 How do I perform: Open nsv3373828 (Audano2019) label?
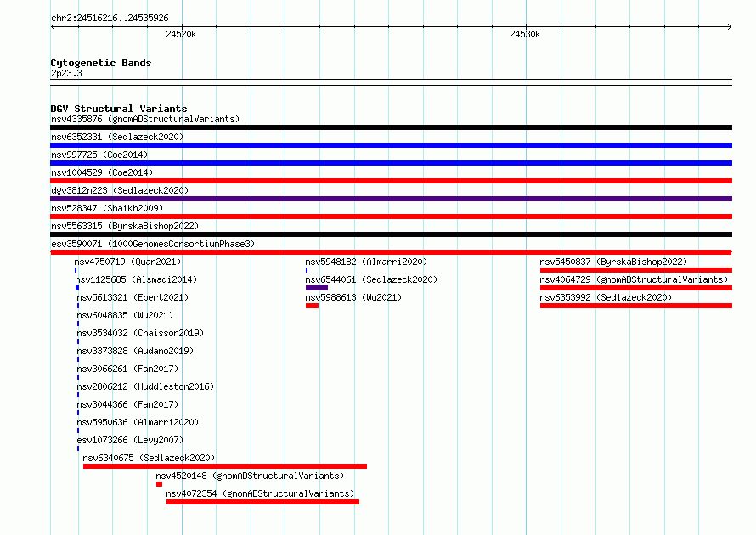[135, 351]
